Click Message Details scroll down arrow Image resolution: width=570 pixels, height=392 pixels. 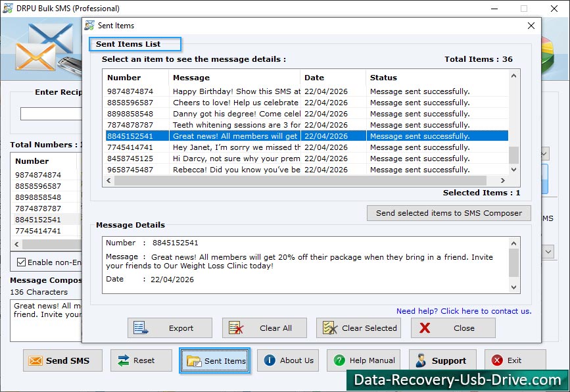pyautogui.click(x=513, y=287)
